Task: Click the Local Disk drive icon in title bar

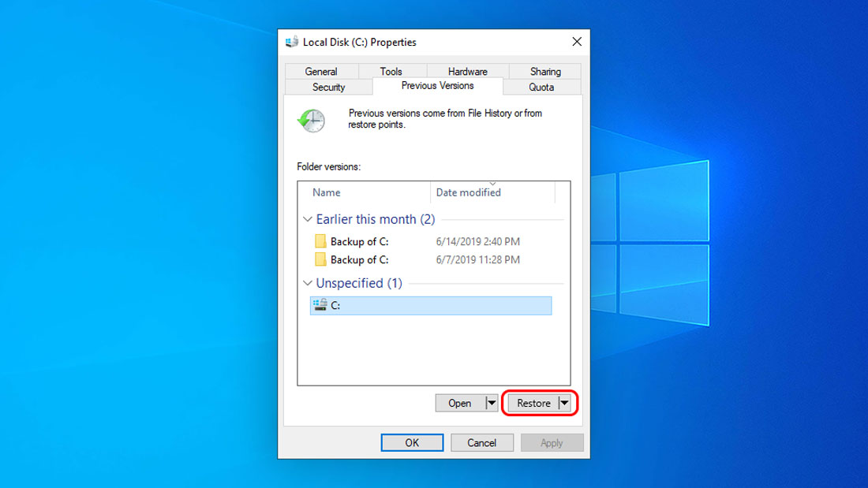Action: click(x=292, y=42)
